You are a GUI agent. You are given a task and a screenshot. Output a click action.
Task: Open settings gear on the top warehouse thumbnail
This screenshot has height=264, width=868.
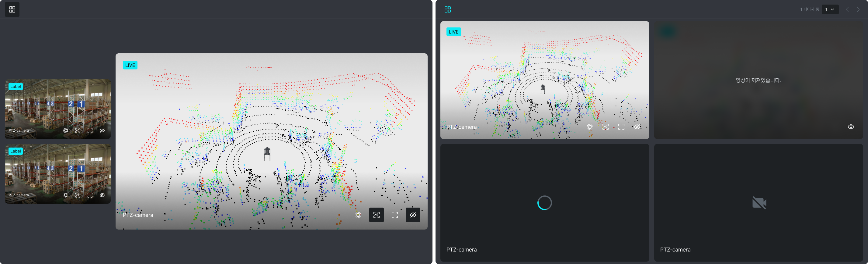(x=66, y=131)
